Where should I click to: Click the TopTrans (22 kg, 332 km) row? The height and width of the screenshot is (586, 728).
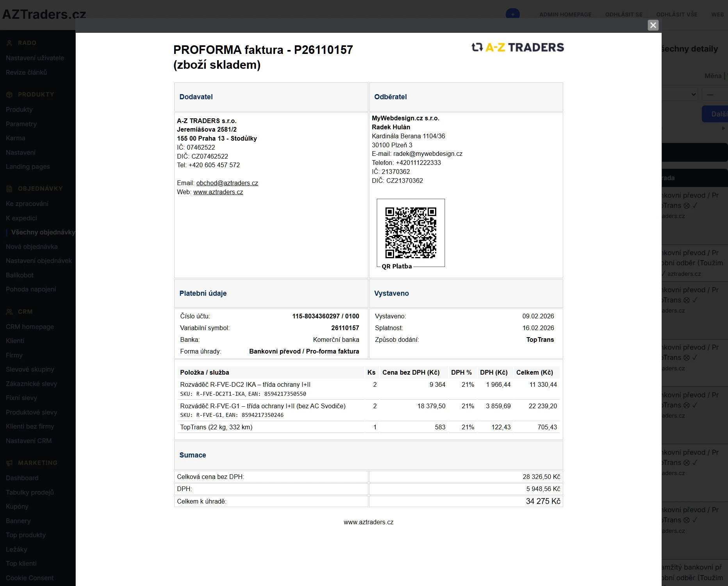click(x=368, y=427)
